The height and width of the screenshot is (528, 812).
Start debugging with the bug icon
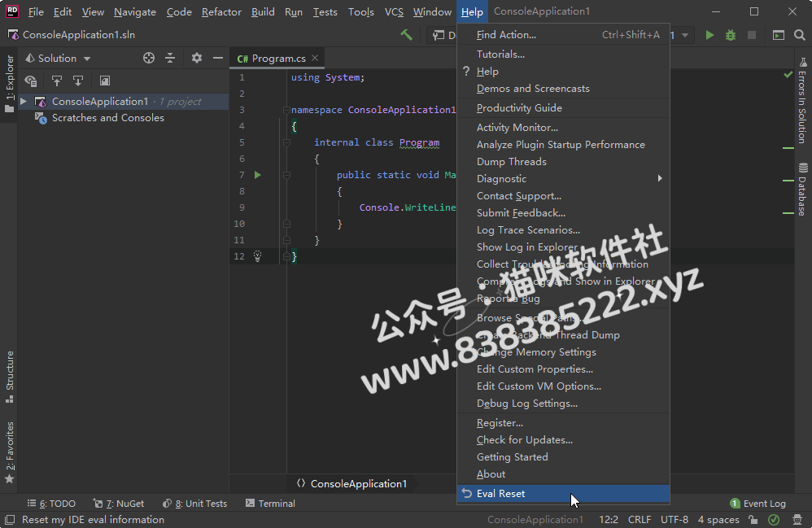tap(731, 35)
